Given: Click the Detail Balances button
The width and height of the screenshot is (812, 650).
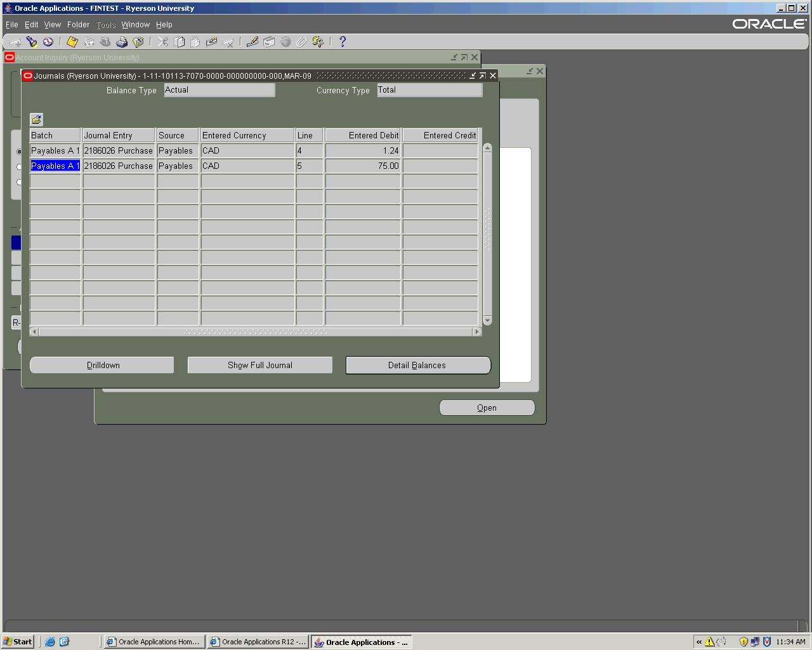Looking at the screenshot, I should click(x=417, y=365).
